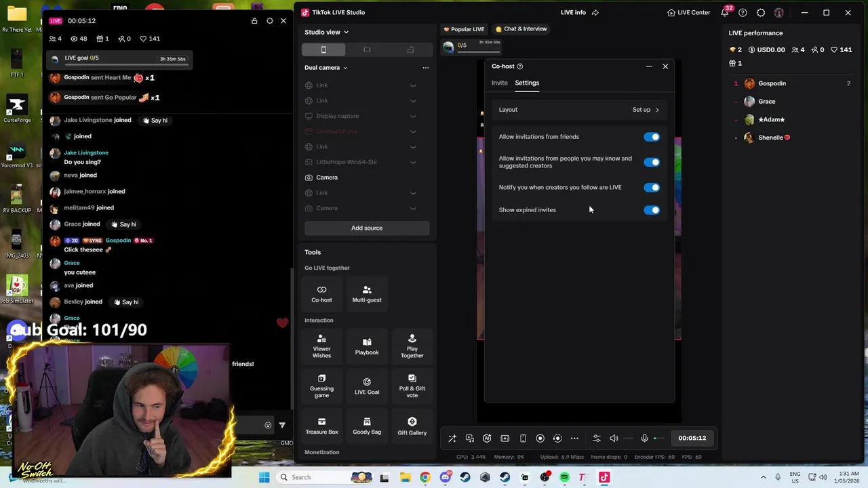Open the Play Together tool
Screen dimensions: 868x488
412,346
